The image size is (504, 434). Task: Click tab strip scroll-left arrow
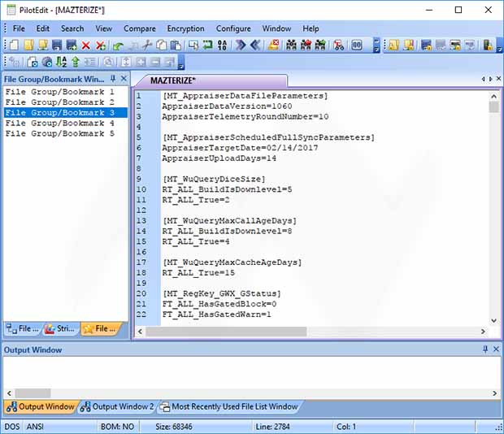pos(483,79)
